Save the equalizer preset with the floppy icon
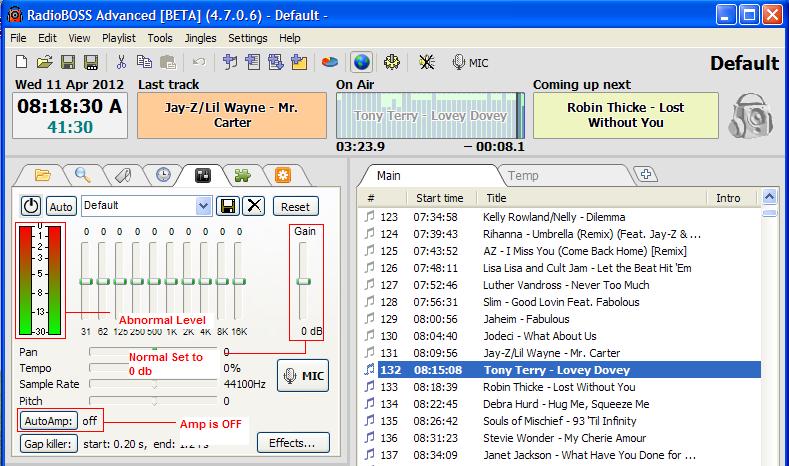This screenshot has width=789, height=466. pos(227,206)
